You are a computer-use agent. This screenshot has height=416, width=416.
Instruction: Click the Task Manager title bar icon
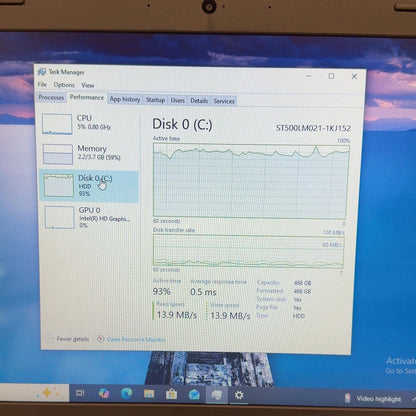[x=42, y=72]
